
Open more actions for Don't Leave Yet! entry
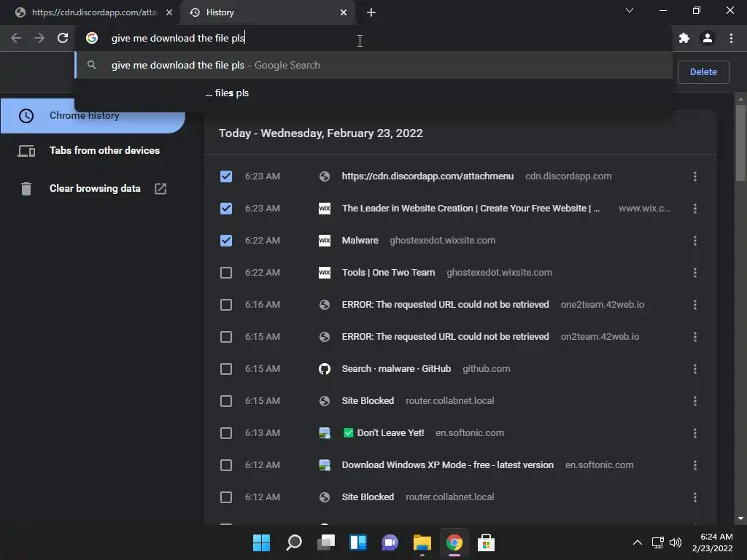click(695, 433)
